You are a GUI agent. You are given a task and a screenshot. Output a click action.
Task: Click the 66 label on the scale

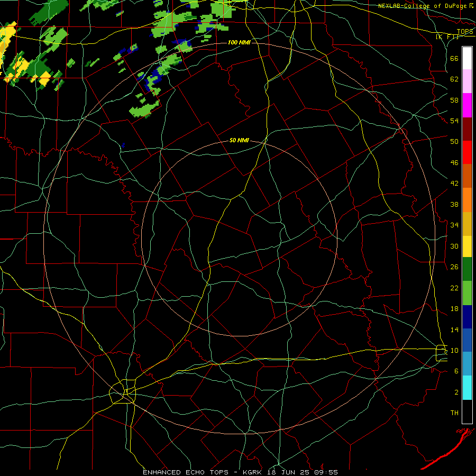point(454,59)
